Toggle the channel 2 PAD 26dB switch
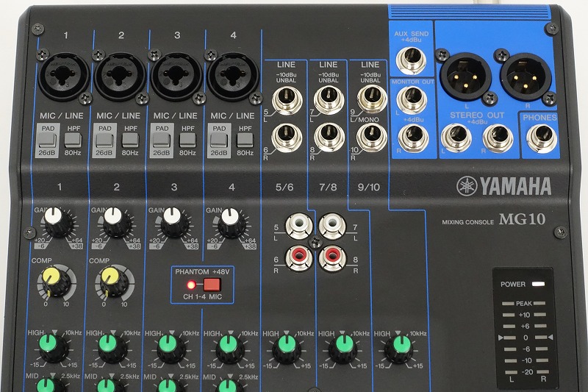The width and height of the screenshot is (588, 392). tap(104, 140)
